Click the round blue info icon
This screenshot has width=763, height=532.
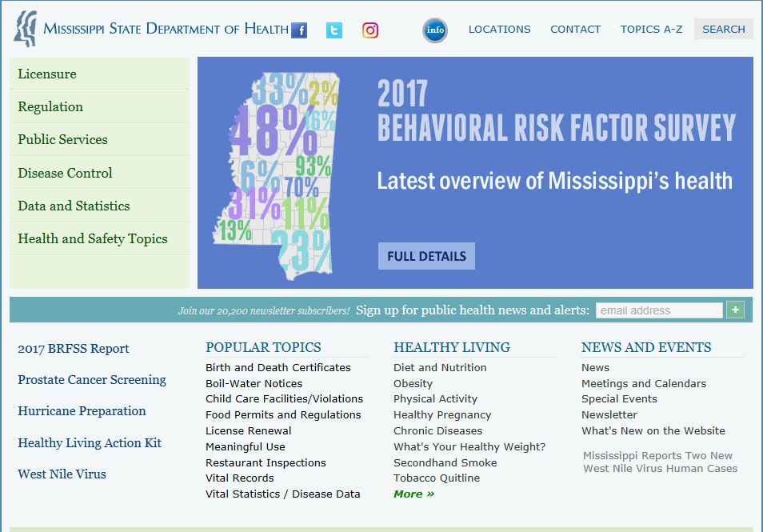pos(435,30)
